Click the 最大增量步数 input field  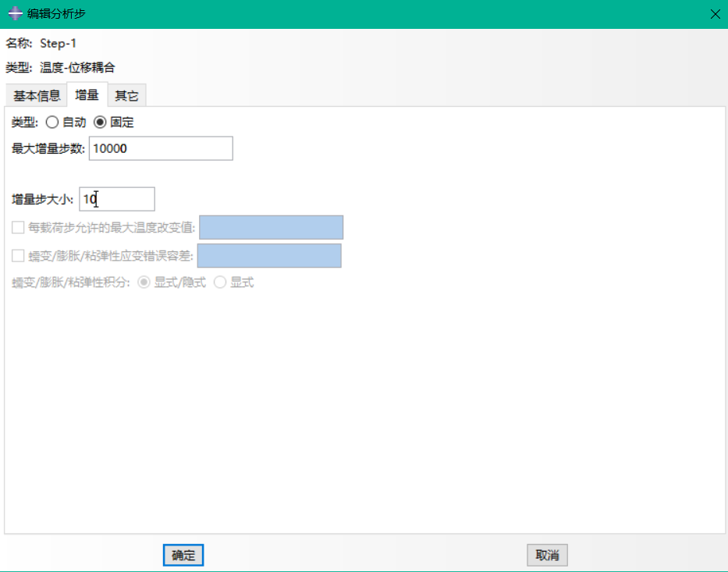click(161, 148)
